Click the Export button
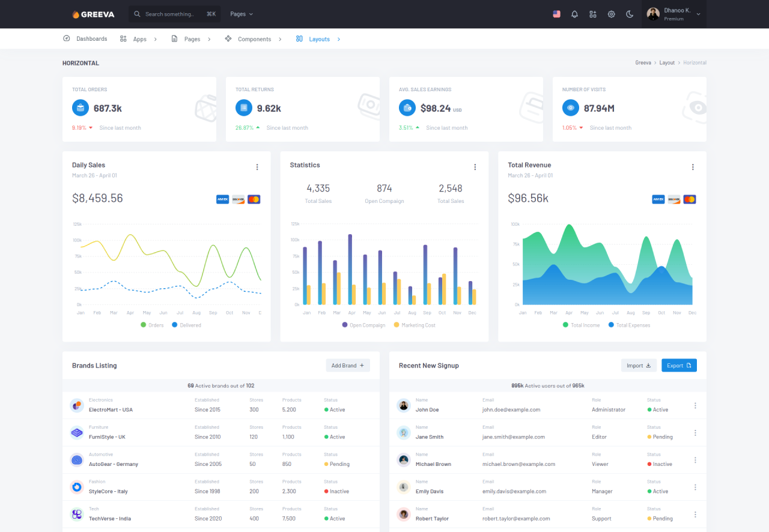The width and height of the screenshot is (769, 532). pyautogui.click(x=679, y=365)
